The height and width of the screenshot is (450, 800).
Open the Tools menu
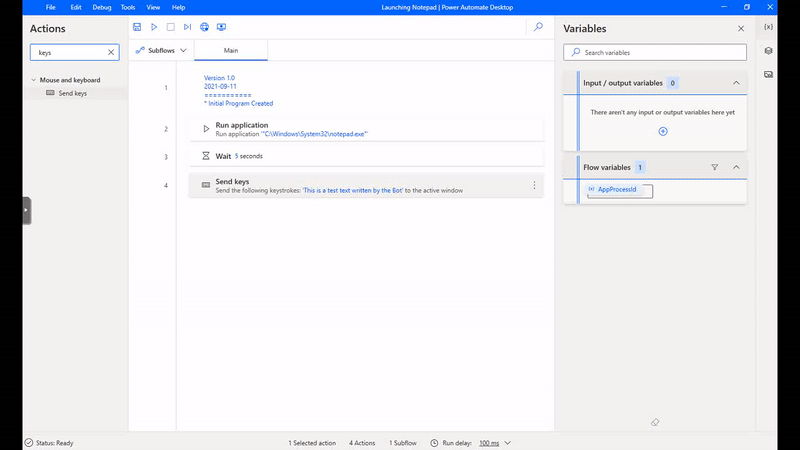pyautogui.click(x=128, y=7)
